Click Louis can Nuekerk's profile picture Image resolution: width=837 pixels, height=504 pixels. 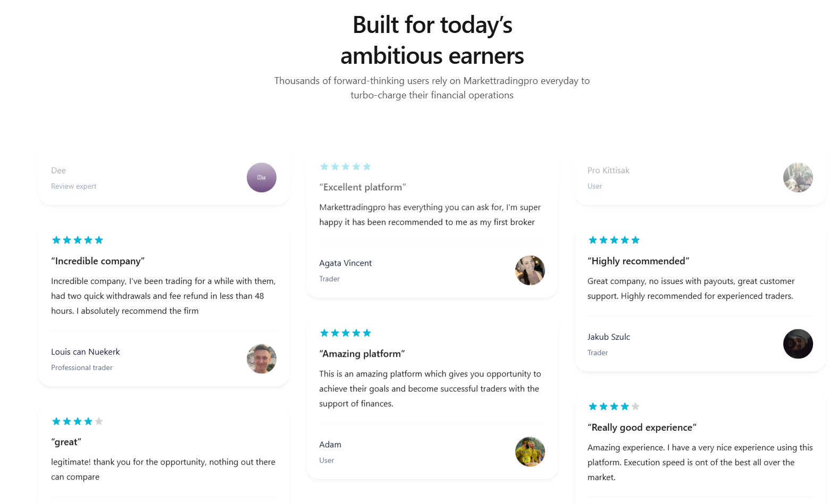262,359
